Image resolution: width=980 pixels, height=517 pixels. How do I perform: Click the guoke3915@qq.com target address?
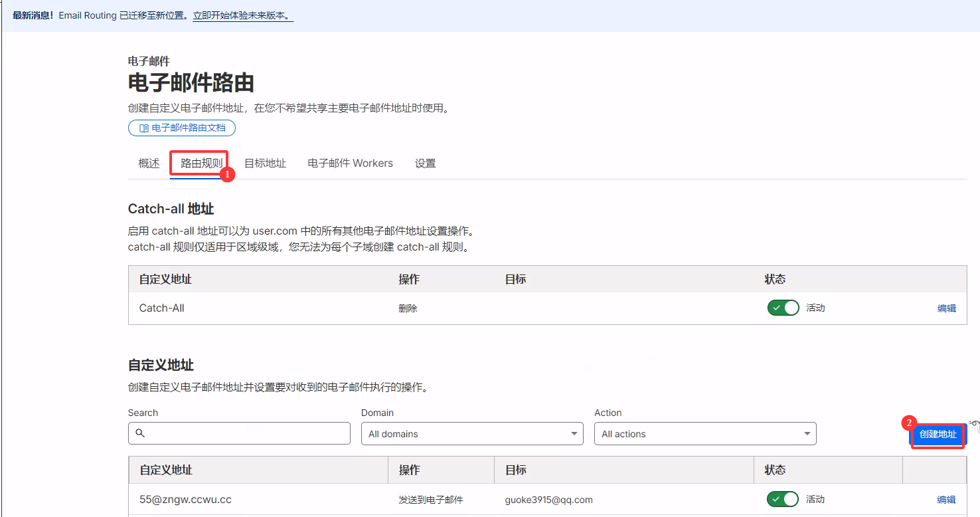click(548, 500)
